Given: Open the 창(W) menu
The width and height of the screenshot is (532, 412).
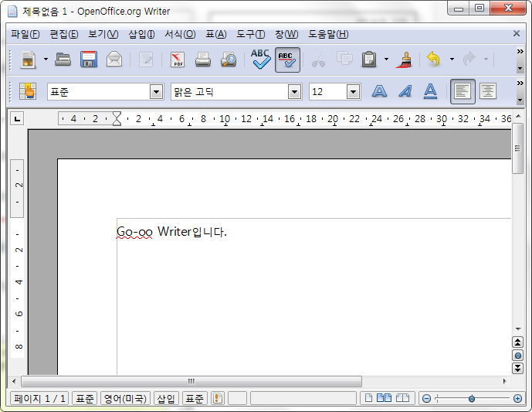Looking at the screenshot, I should [x=286, y=34].
